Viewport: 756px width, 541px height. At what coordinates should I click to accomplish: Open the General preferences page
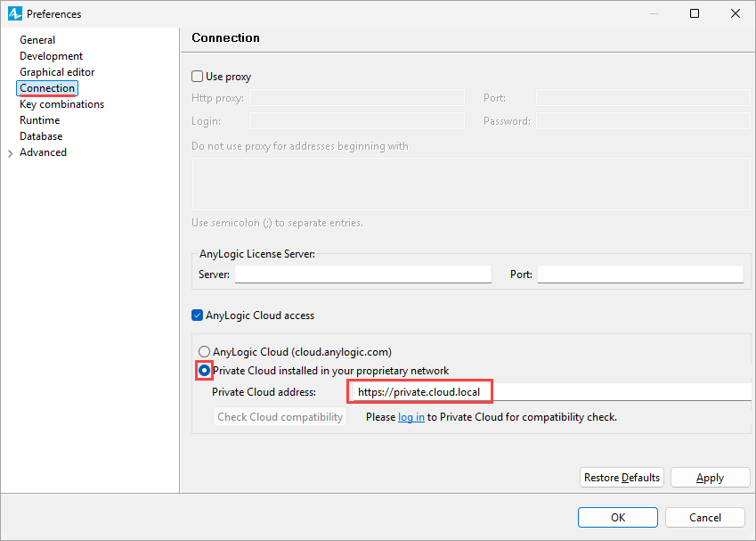coord(37,40)
